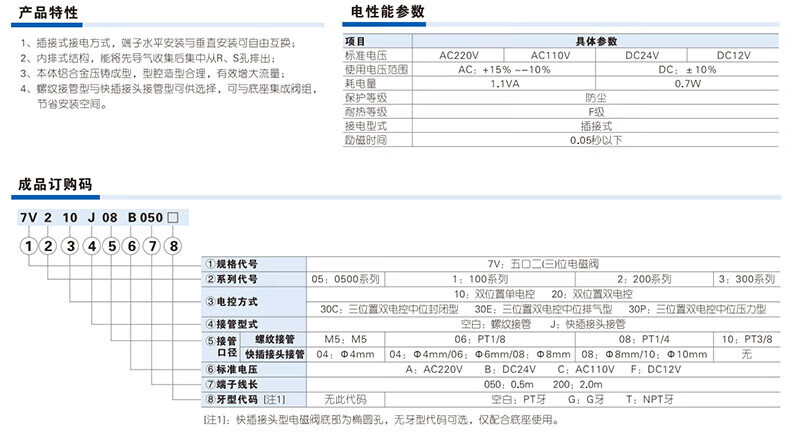
Task: Click circled number 7 under the order code
Action: (152, 246)
